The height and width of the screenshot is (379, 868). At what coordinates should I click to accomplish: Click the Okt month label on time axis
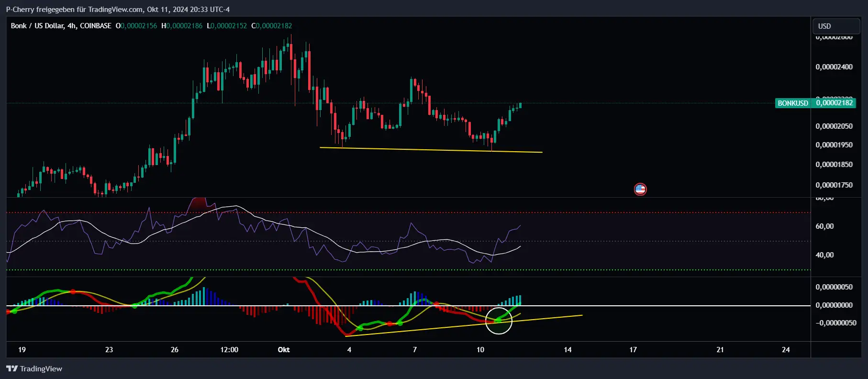[284, 350]
